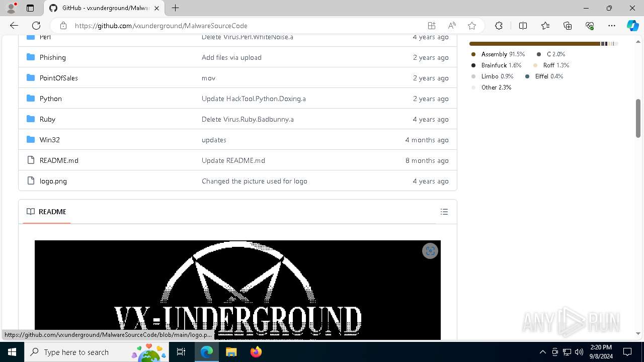Open the Tab actions menu icon
The height and width of the screenshot is (362, 644).
[30, 8]
